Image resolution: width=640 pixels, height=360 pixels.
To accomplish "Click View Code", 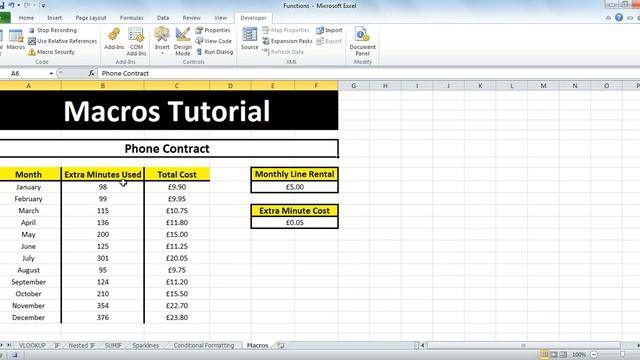I will coord(213,41).
